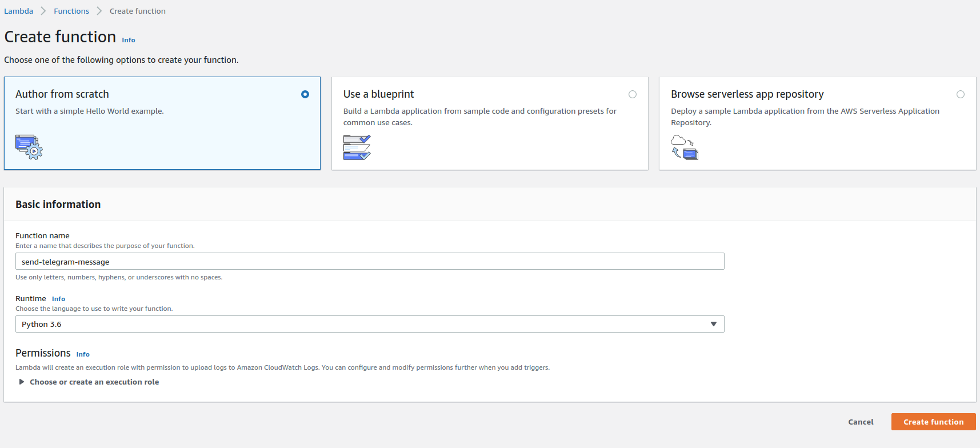
Task: Select Browse serverless app repository radio button
Action: click(961, 94)
